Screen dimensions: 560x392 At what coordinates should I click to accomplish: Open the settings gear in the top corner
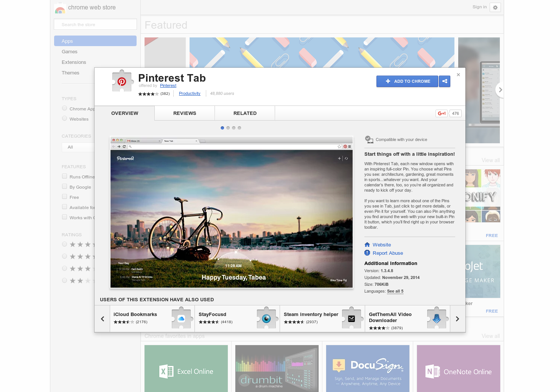click(495, 7)
